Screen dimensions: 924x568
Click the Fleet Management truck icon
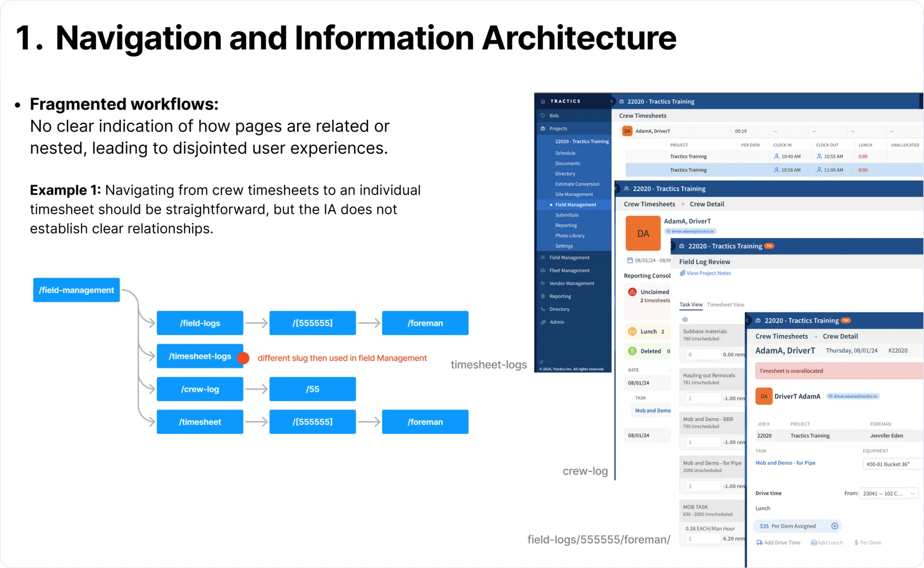point(543,271)
